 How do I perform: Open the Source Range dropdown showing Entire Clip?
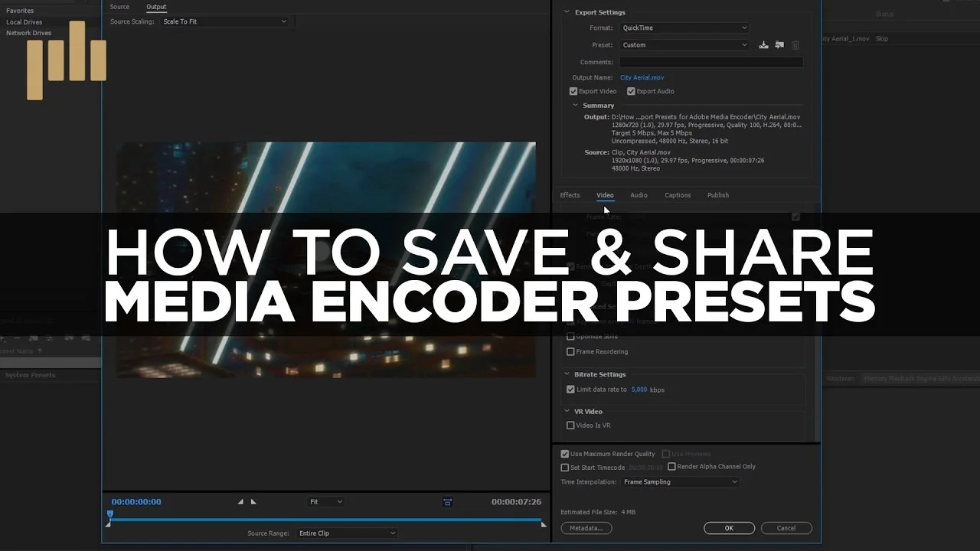(347, 533)
